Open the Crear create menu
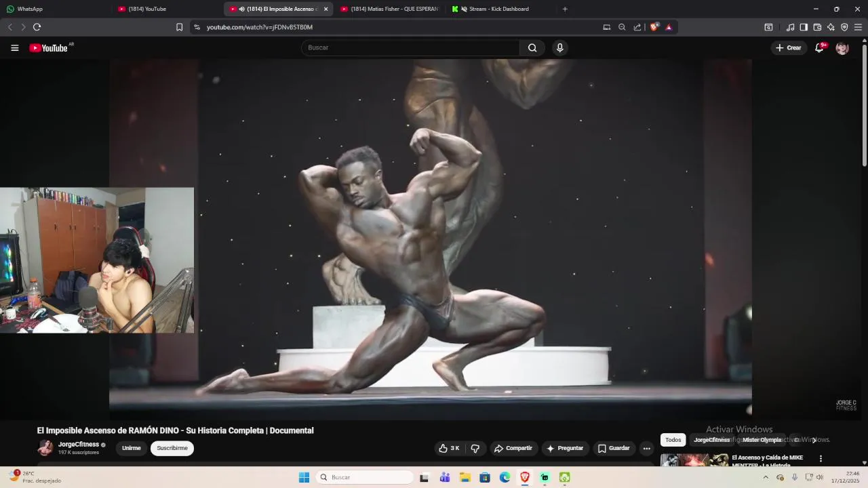This screenshot has width=868, height=488. [x=789, y=47]
